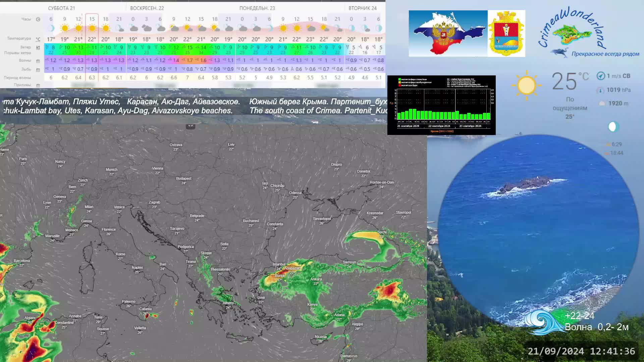
Task: Click the English beaches ticker caption
Action: pos(118,111)
